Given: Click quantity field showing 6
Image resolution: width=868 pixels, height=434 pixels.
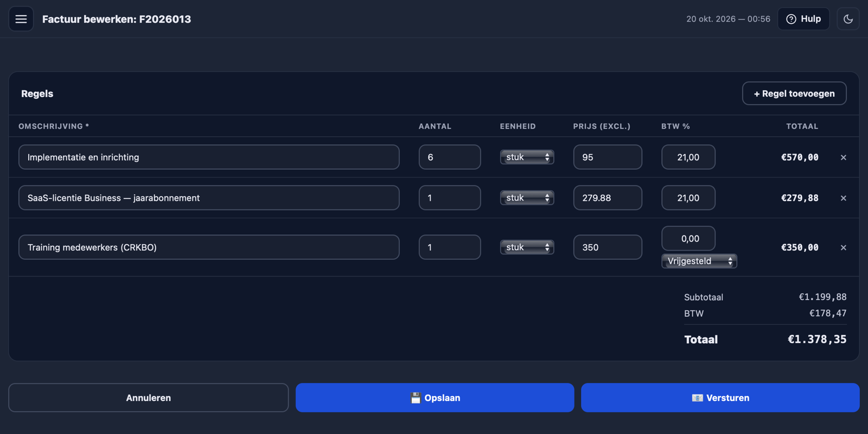Looking at the screenshot, I should tap(450, 157).
